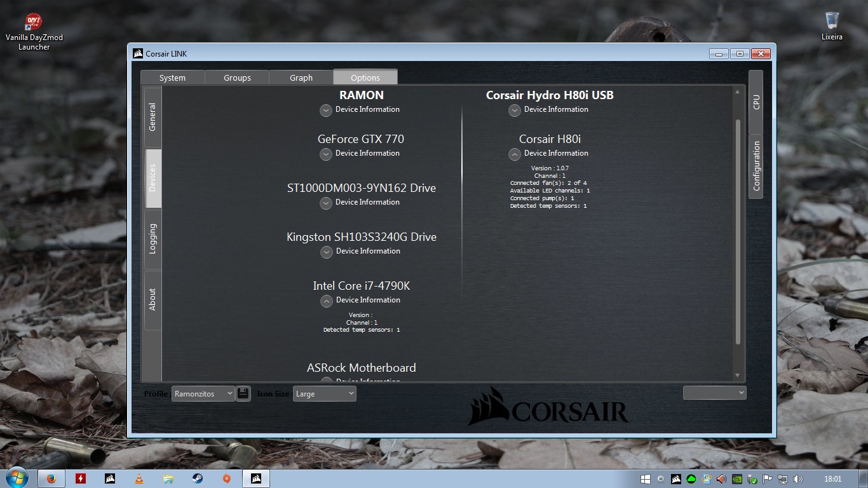
Task: Open the CPU panel tab on right edge
Action: tap(756, 102)
